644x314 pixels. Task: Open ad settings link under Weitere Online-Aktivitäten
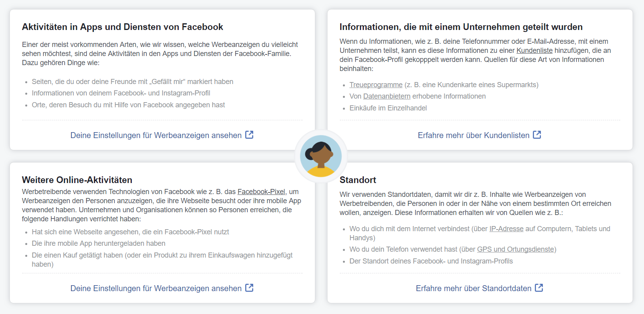point(156,288)
